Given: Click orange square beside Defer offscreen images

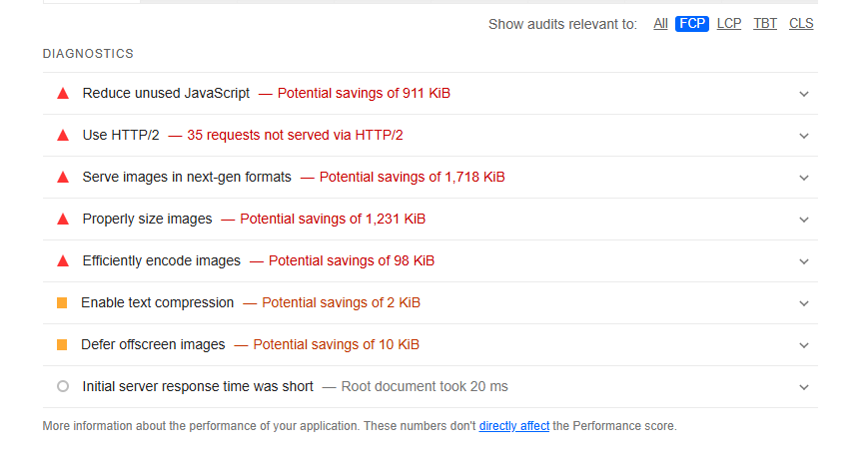Looking at the screenshot, I should [x=62, y=344].
